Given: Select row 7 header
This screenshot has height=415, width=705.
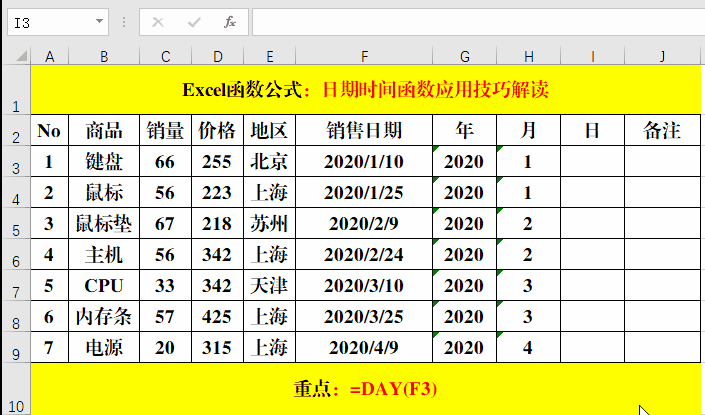Looking at the screenshot, I should (16, 285).
